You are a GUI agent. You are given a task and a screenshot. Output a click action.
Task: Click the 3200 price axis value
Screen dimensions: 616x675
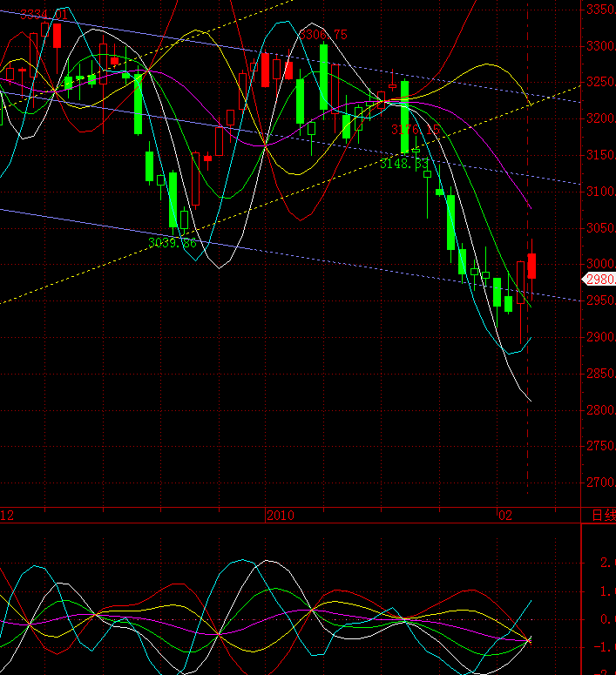tap(601, 118)
